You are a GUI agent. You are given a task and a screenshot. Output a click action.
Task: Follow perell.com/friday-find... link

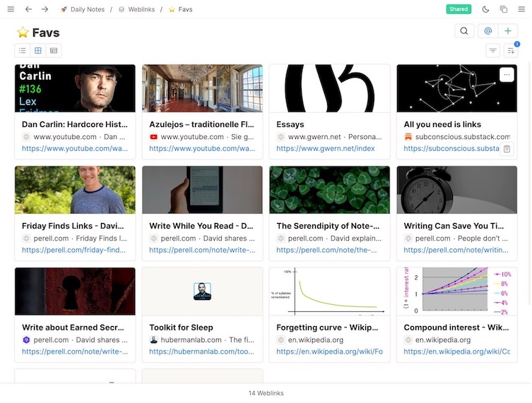(73, 250)
